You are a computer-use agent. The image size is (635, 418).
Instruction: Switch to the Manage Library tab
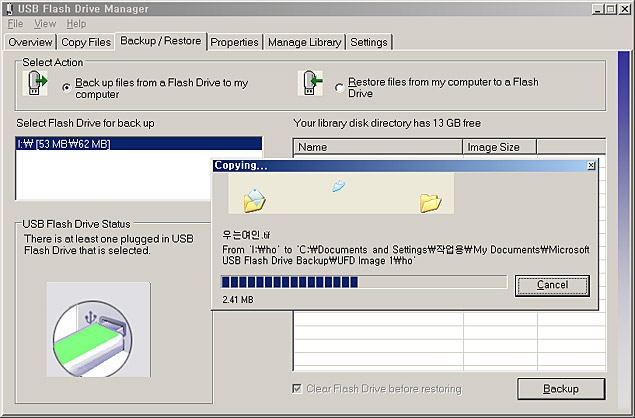[x=305, y=42]
